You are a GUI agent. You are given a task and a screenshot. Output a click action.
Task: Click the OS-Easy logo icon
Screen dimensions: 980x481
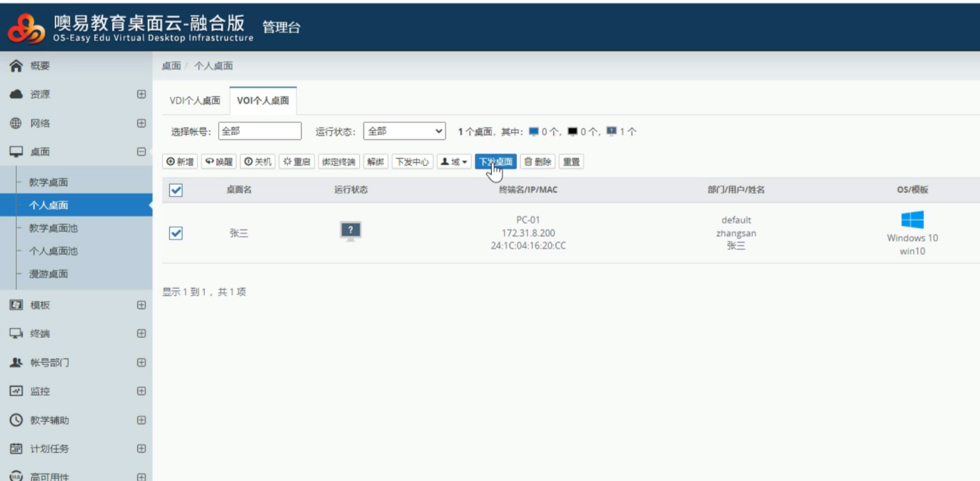pos(26,28)
